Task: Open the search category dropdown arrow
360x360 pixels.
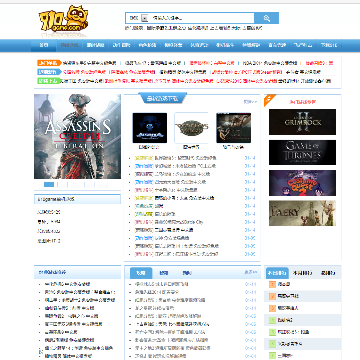Action: [x=144, y=18]
